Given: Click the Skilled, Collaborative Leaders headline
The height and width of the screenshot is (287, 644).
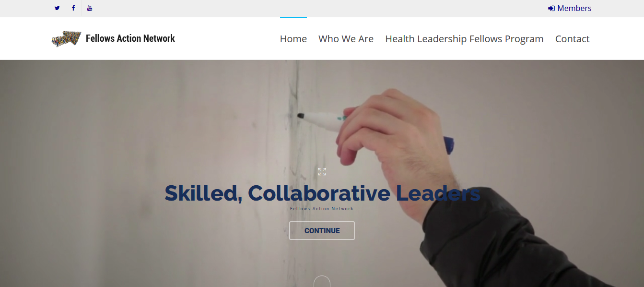Looking at the screenshot, I should 322,193.
